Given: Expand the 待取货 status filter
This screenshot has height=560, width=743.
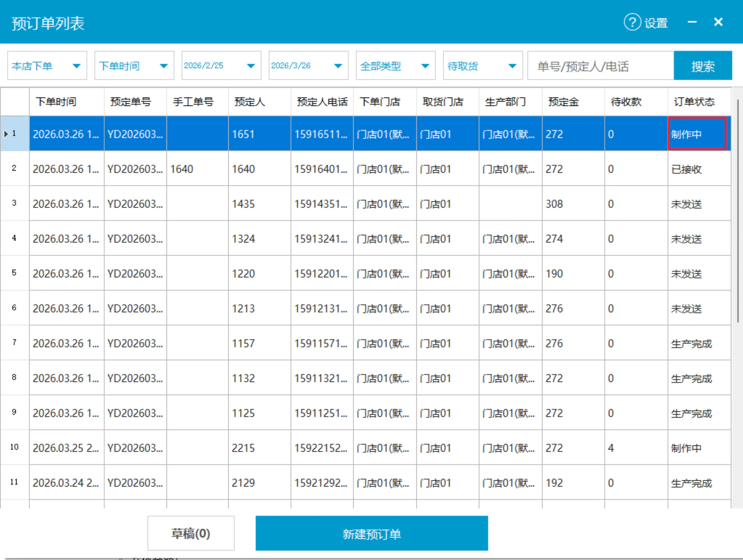Looking at the screenshot, I should (x=483, y=66).
